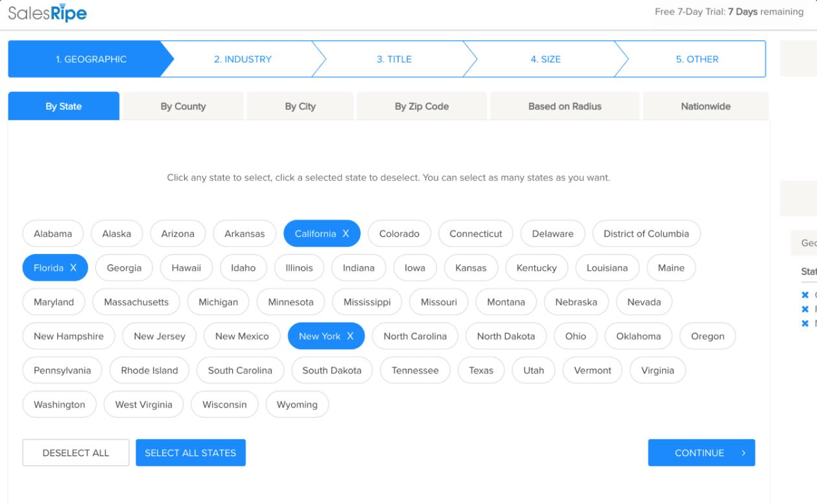The height and width of the screenshot is (504, 817).
Task: Select the Arizona state pill
Action: [178, 234]
